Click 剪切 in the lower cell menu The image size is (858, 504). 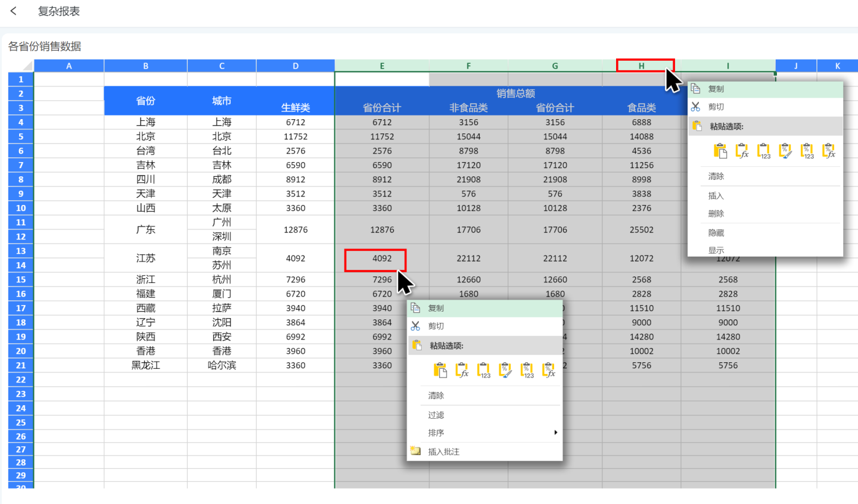(436, 326)
